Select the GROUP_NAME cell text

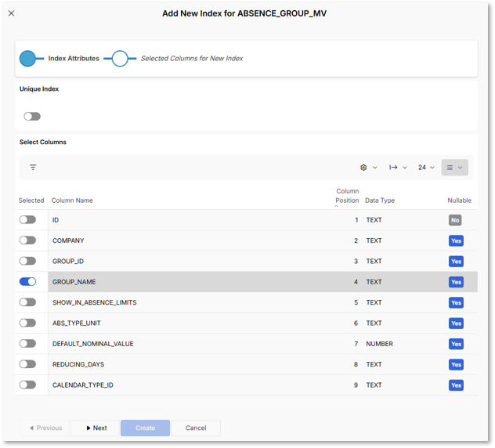click(74, 282)
